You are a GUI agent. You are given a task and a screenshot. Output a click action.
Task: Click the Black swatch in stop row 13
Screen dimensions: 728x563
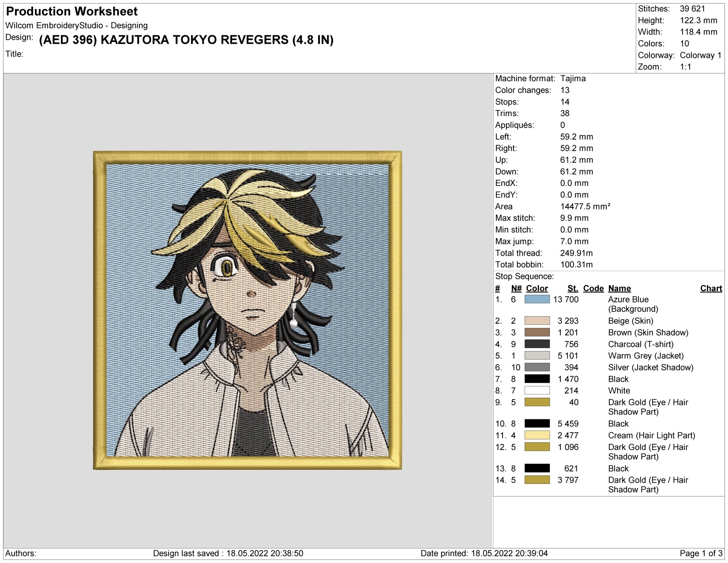tap(537, 468)
